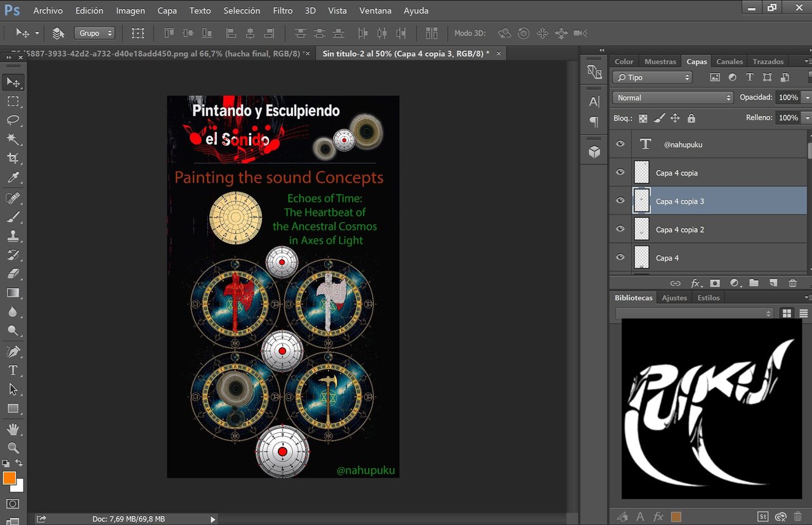This screenshot has width=812, height=525.
Task: Open the Move tool preset picker arrow
Action: 37,33
